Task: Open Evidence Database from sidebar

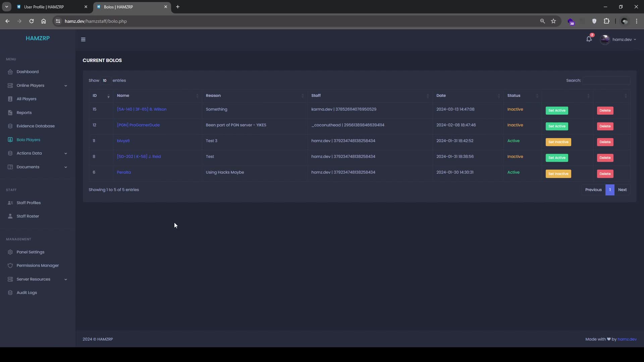Action: pos(35,126)
